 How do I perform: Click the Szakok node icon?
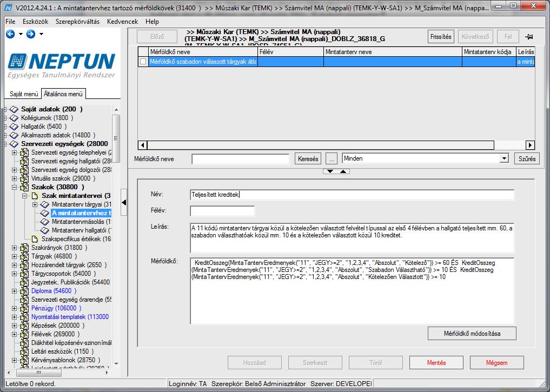(24, 187)
